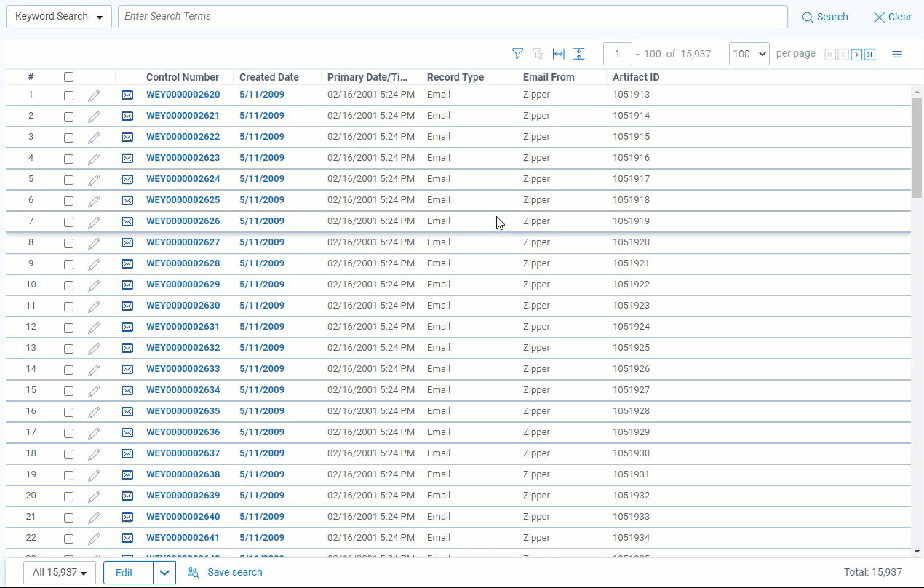Viewport: 924px width, 588px height.
Task: Sort by the Control Number column header
Action: (183, 77)
